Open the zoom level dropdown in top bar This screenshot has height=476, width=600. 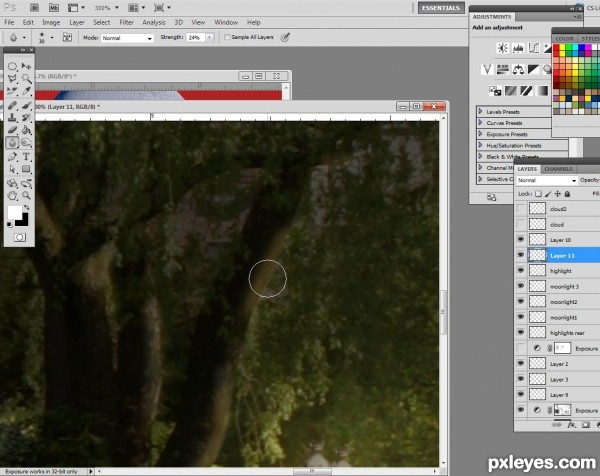coord(117,8)
